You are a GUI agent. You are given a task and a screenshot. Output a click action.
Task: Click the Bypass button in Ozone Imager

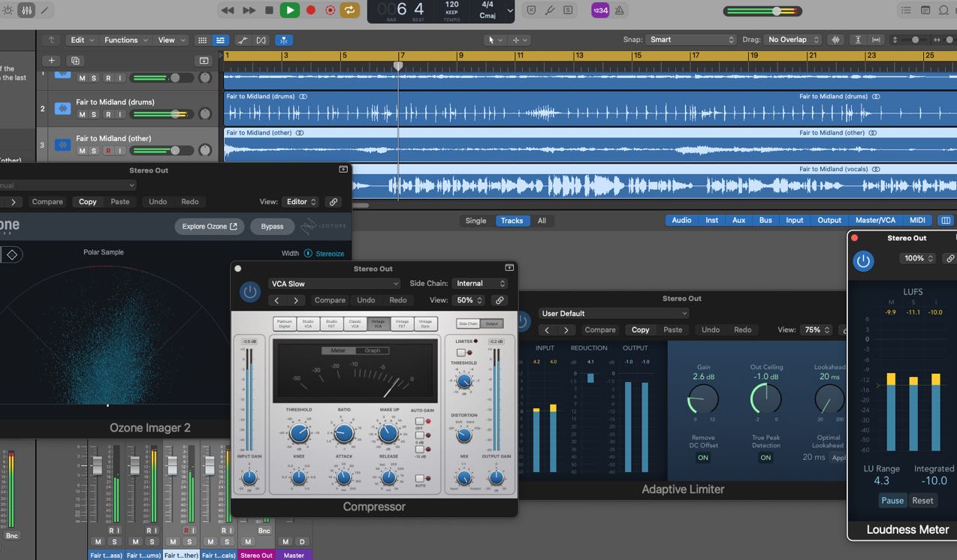[272, 226]
